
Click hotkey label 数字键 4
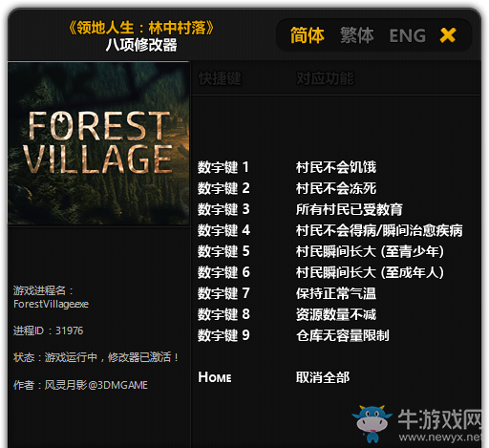tap(223, 230)
